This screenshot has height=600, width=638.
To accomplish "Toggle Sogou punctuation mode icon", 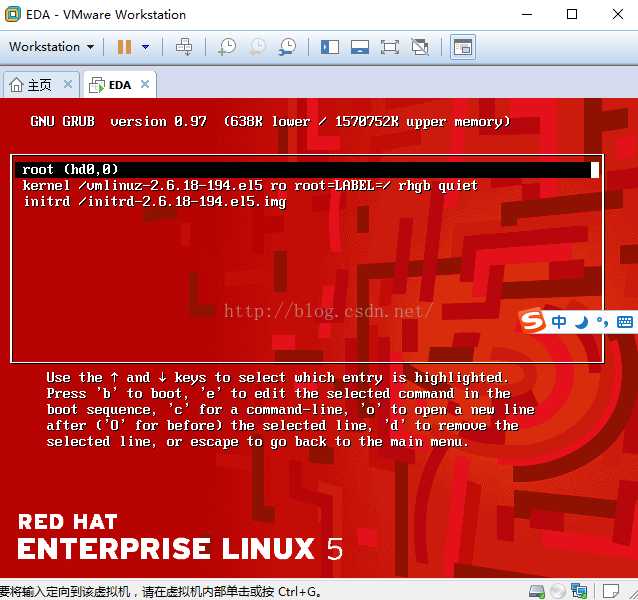I will click(x=603, y=322).
